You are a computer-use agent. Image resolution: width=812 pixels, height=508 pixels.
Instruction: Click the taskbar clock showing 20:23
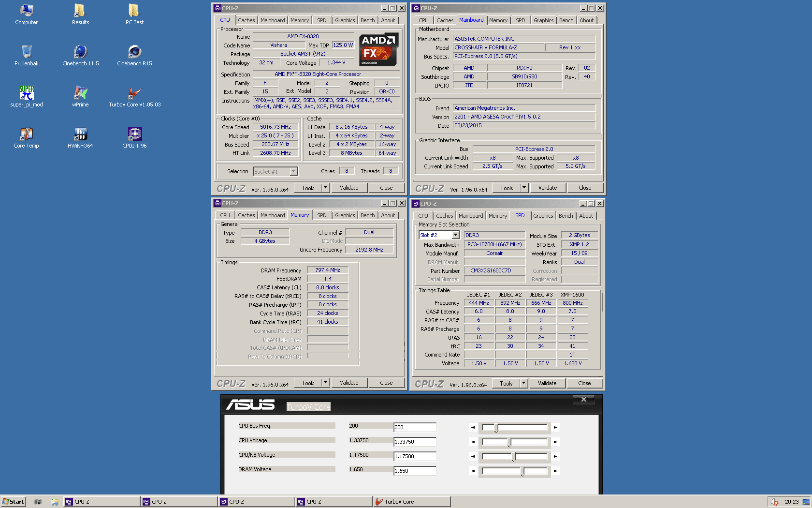point(792,502)
